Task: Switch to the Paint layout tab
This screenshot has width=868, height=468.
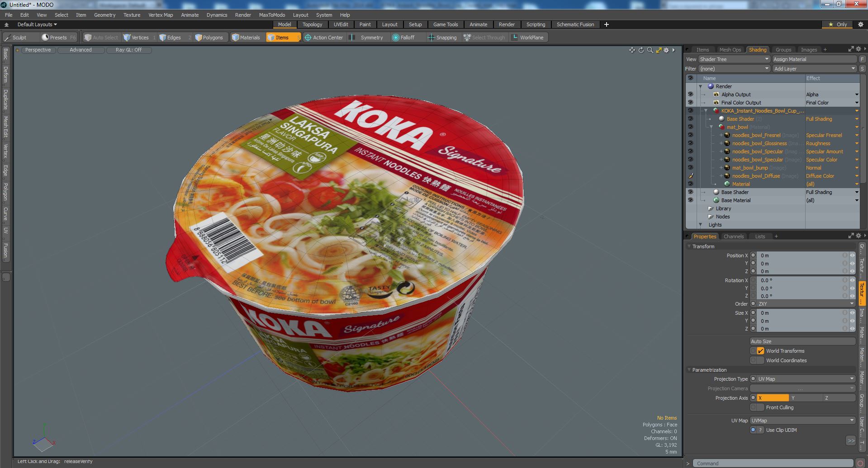Action: click(365, 24)
